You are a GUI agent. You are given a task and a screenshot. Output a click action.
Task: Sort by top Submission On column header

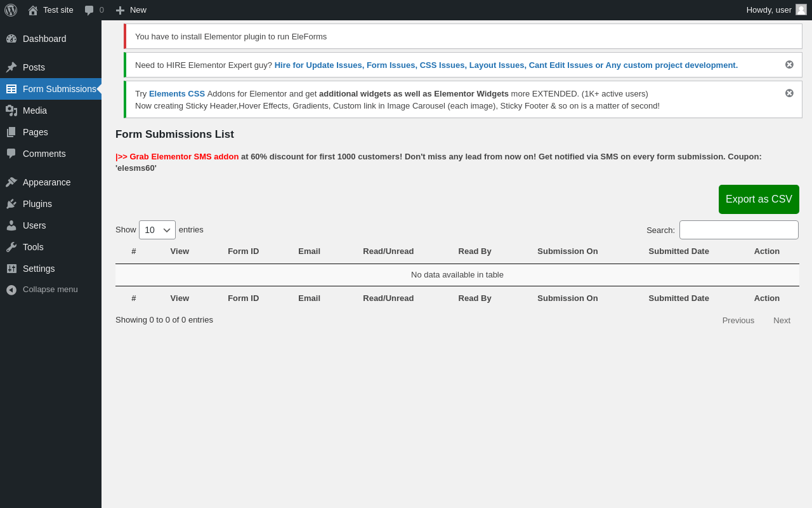click(x=568, y=251)
